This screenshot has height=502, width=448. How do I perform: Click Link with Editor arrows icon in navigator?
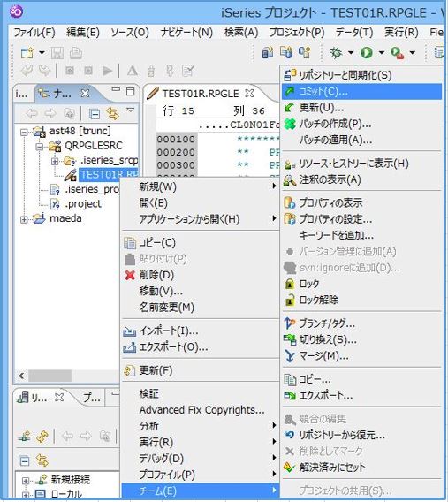(112, 113)
